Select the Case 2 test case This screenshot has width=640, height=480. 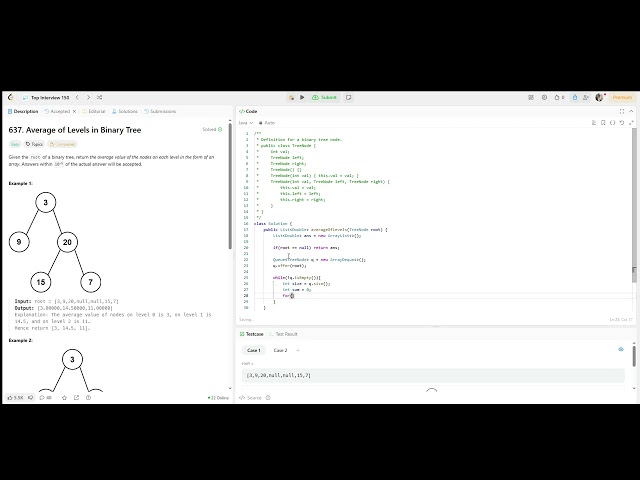point(280,350)
